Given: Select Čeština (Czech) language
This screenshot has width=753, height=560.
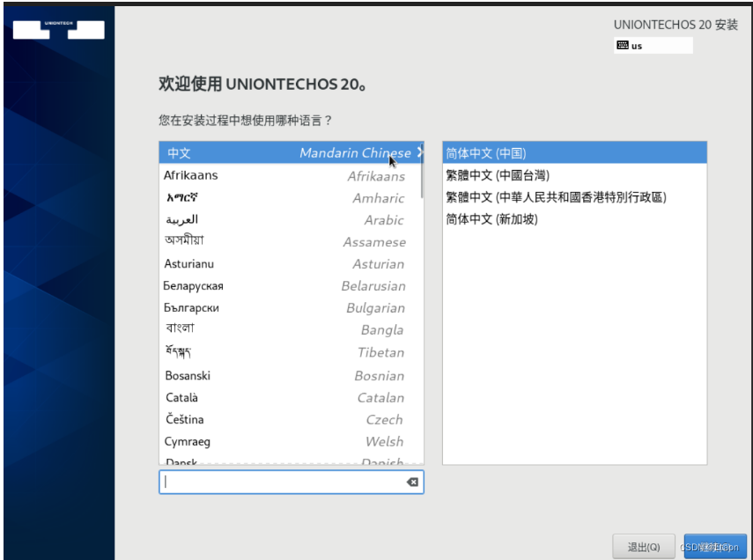Looking at the screenshot, I should pyautogui.click(x=291, y=419).
